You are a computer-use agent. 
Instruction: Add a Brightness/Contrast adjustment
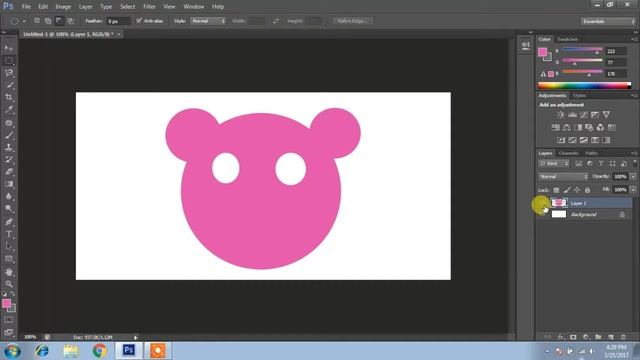561,115
